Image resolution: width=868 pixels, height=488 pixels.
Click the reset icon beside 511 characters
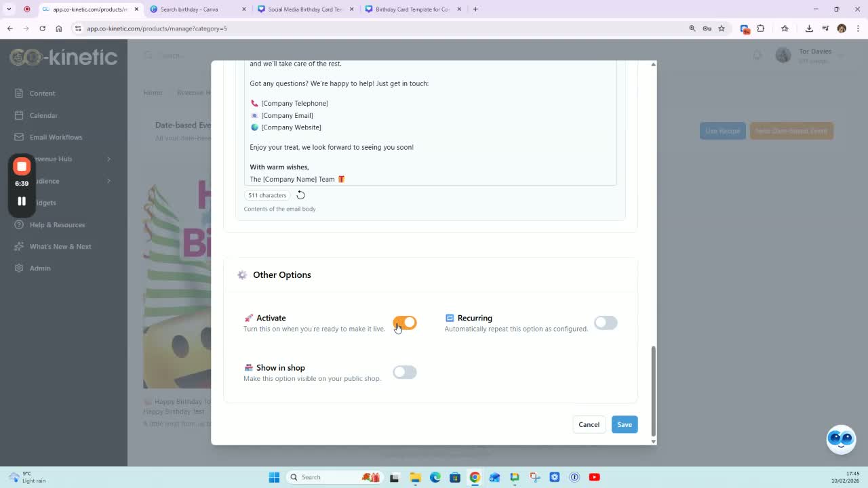pos(300,195)
